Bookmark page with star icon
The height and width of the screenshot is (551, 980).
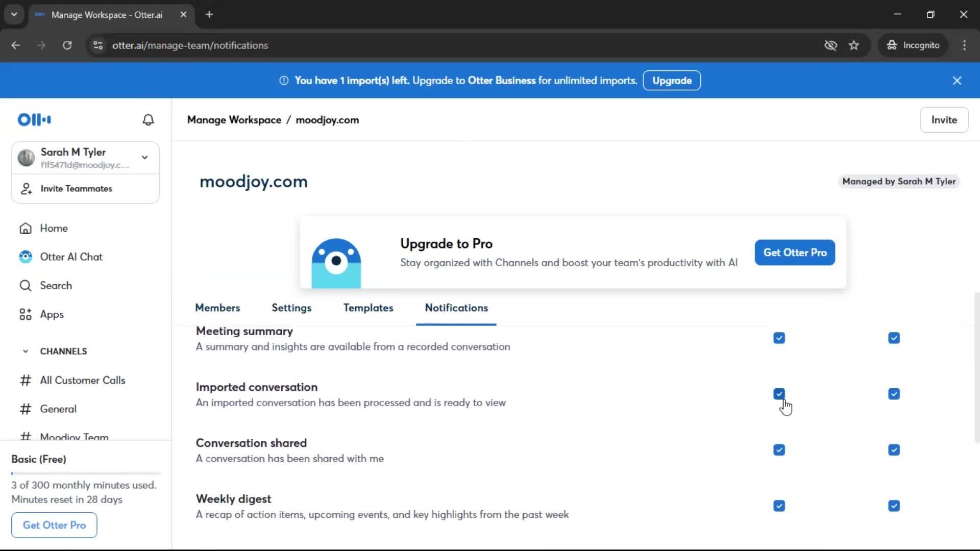click(x=854, y=45)
